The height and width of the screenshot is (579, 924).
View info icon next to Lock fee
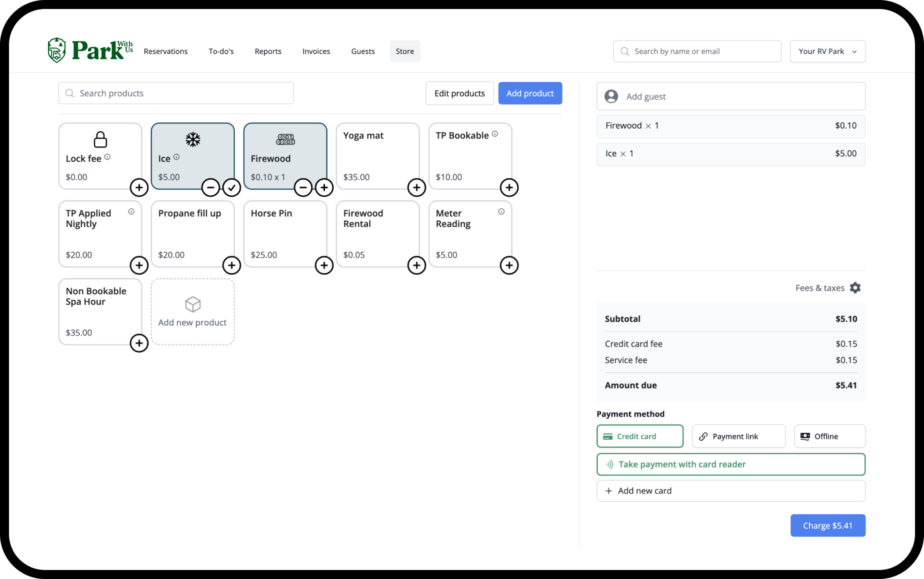tap(107, 157)
